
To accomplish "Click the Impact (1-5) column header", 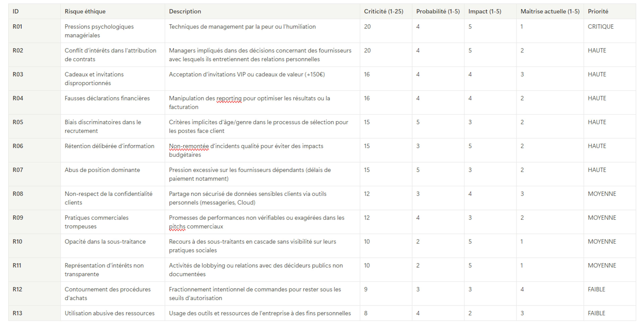I will (490, 11).
